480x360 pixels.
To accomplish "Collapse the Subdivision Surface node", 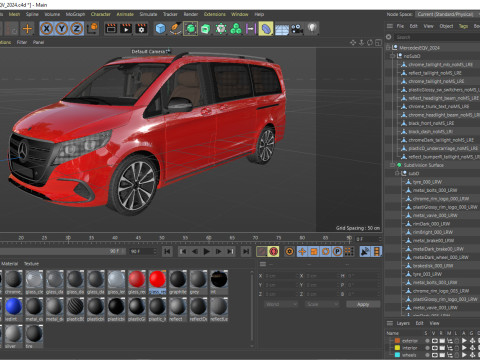I will (x=393, y=165).
